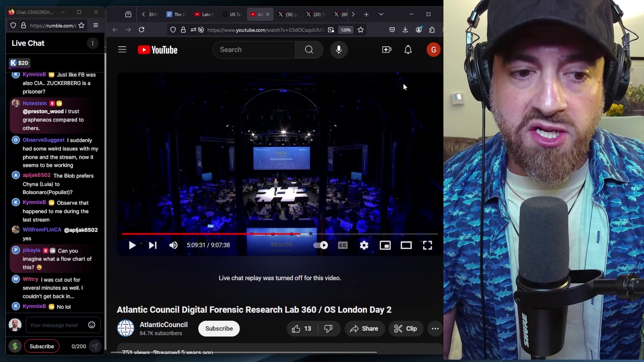This screenshot has width=644, height=362.
Task: Open the YouTube guide hamburger menu
Action: click(122, 50)
